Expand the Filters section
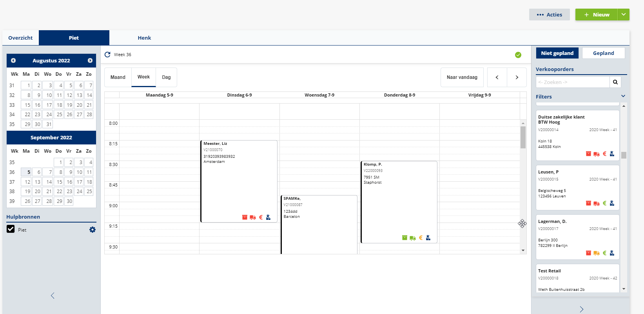The width and height of the screenshot is (644, 314). pos(623,97)
